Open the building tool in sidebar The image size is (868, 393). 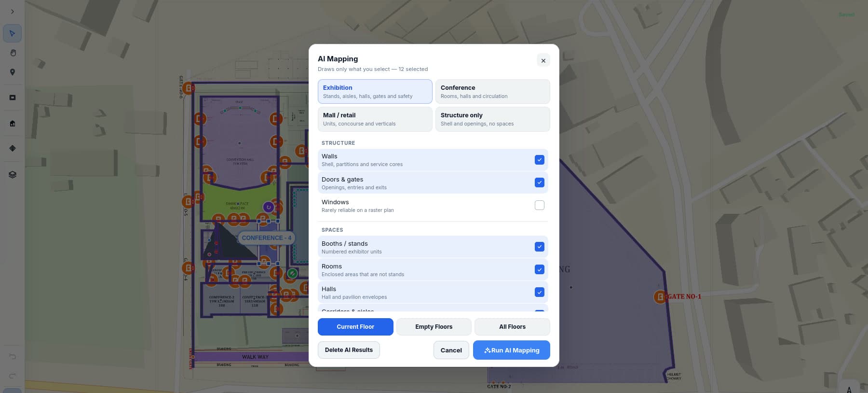tap(13, 123)
